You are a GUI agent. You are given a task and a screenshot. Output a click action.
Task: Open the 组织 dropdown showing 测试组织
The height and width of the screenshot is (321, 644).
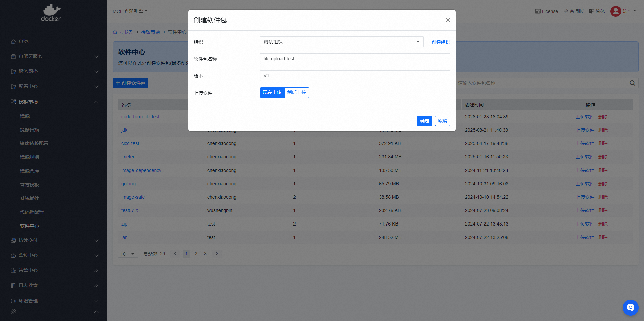[x=341, y=42]
